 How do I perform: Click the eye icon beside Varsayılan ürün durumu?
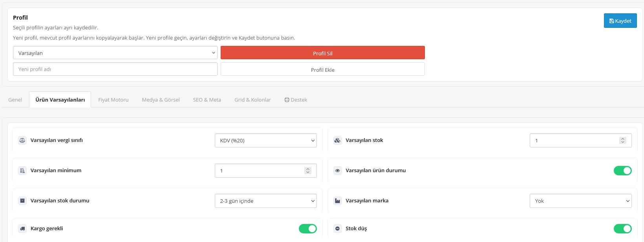click(x=337, y=171)
